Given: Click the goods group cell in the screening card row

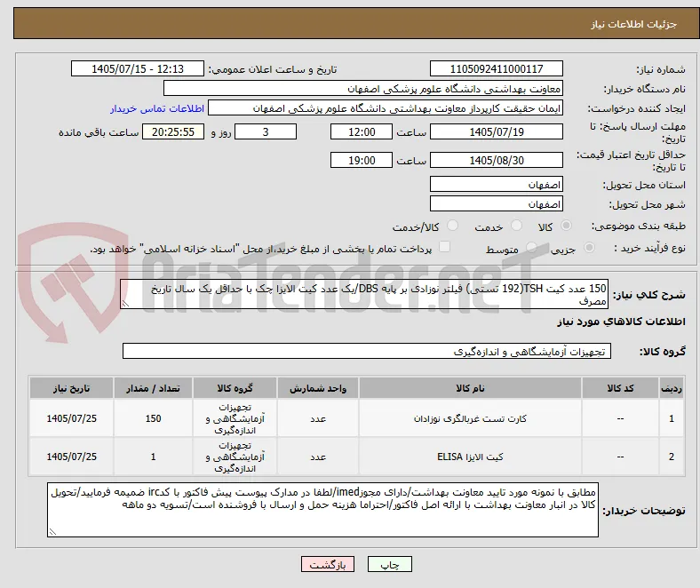Looking at the screenshot, I should (235, 418).
